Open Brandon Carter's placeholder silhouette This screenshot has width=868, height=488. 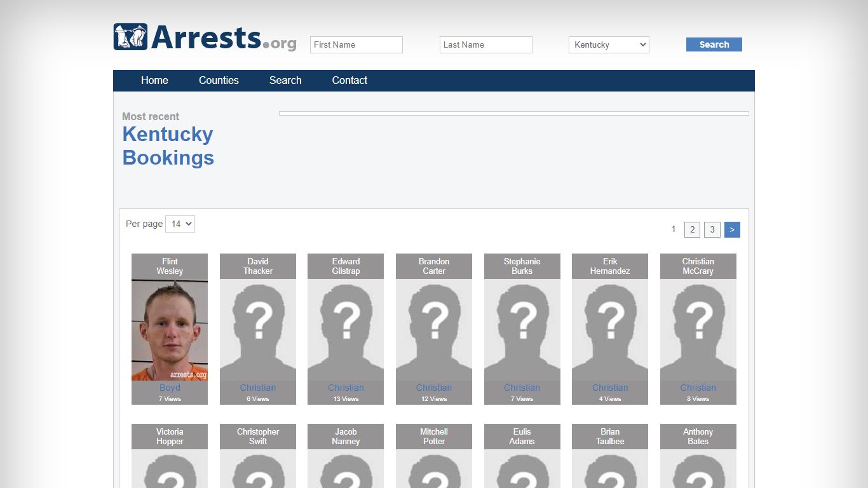click(x=434, y=330)
